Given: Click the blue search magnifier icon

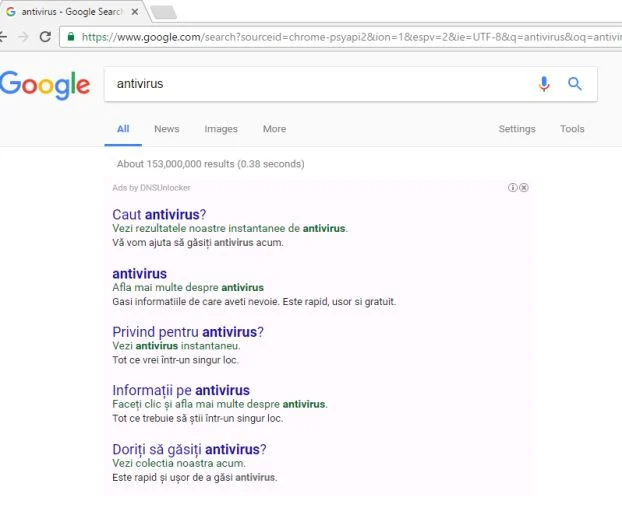Looking at the screenshot, I should click(x=574, y=84).
